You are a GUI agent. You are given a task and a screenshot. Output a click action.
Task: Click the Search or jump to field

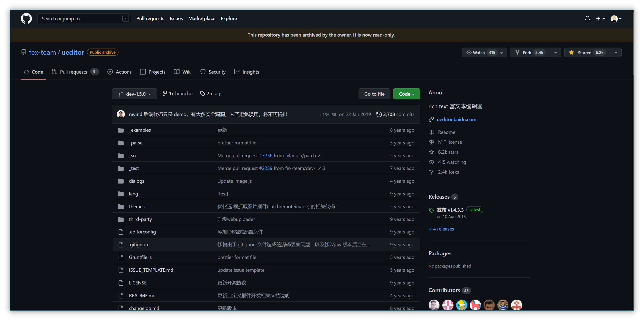[84, 18]
